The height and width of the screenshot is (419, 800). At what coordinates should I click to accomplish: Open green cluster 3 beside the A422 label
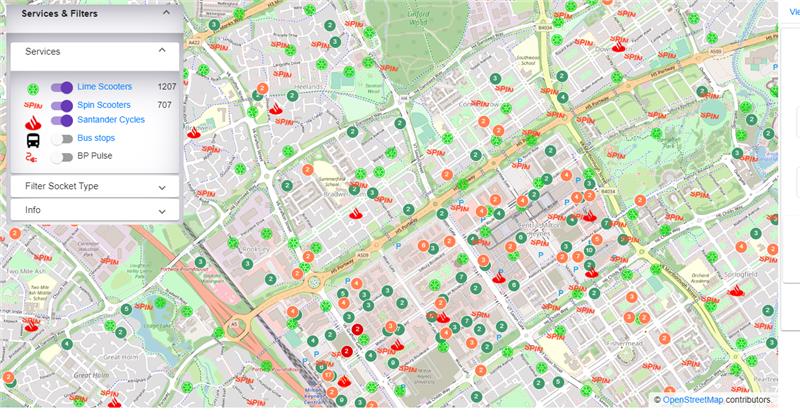(x=214, y=24)
